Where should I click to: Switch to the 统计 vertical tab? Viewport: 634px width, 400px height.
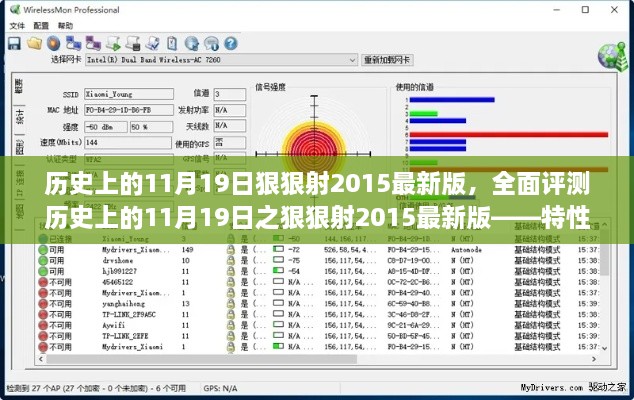pos(19,116)
